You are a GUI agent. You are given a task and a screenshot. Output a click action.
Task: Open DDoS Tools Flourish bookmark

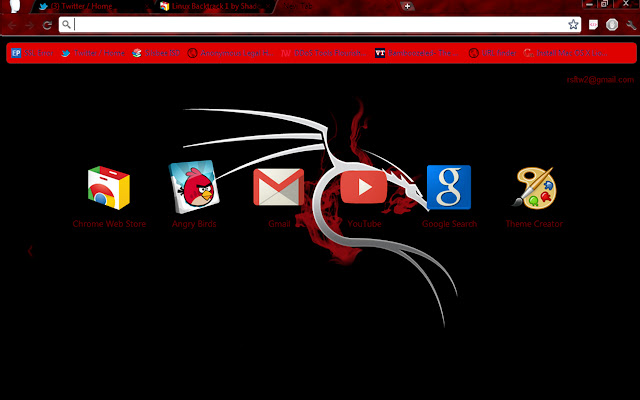pyautogui.click(x=324, y=53)
